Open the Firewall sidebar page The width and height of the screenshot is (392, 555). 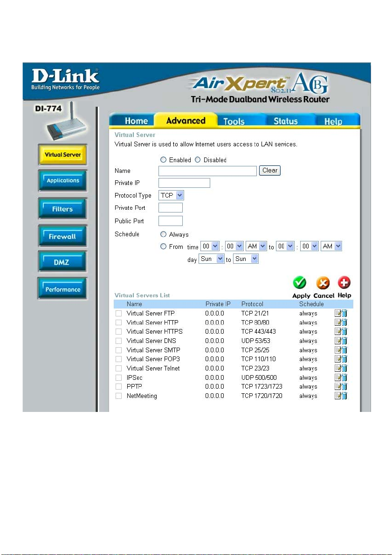pyautogui.click(x=62, y=236)
